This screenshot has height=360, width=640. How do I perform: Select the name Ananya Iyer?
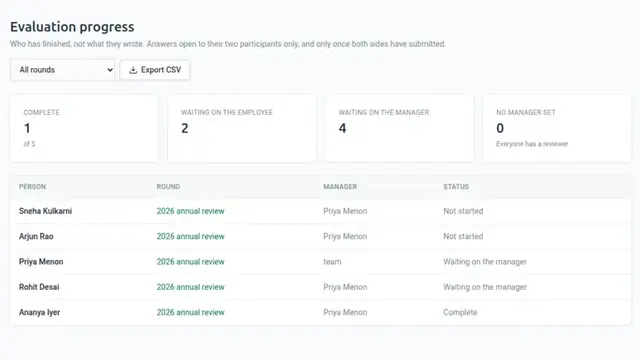39,312
